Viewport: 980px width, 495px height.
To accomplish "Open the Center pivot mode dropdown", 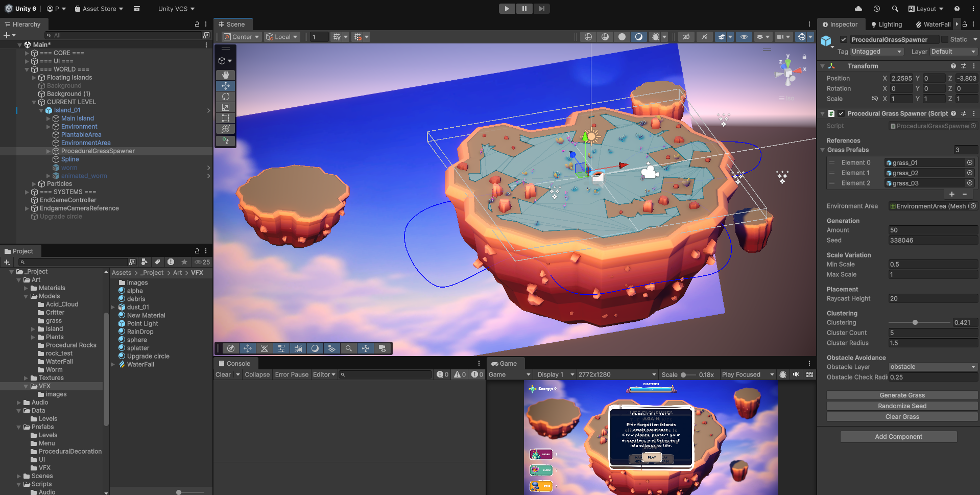I will click(242, 37).
